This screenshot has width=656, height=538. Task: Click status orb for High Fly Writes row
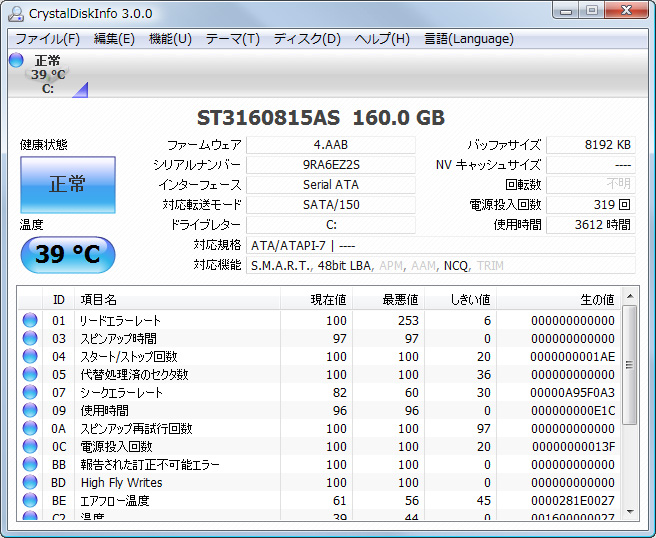[x=30, y=482]
